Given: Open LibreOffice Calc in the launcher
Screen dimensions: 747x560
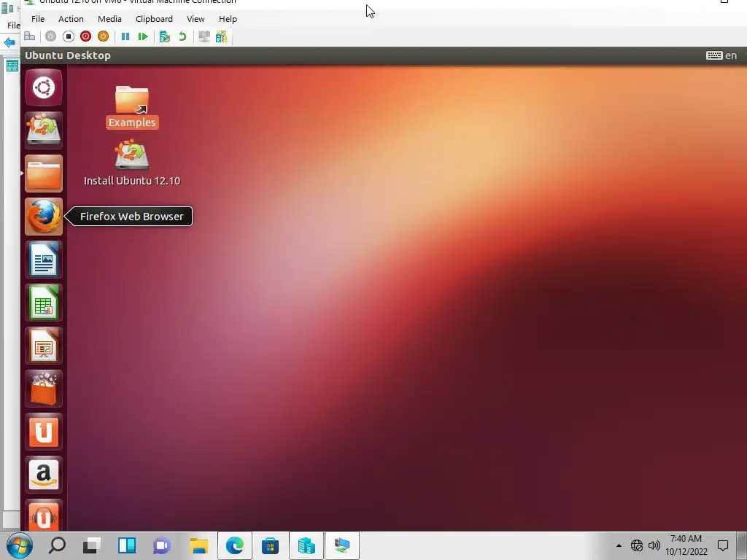Looking at the screenshot, I should click(x=44, y=303).
